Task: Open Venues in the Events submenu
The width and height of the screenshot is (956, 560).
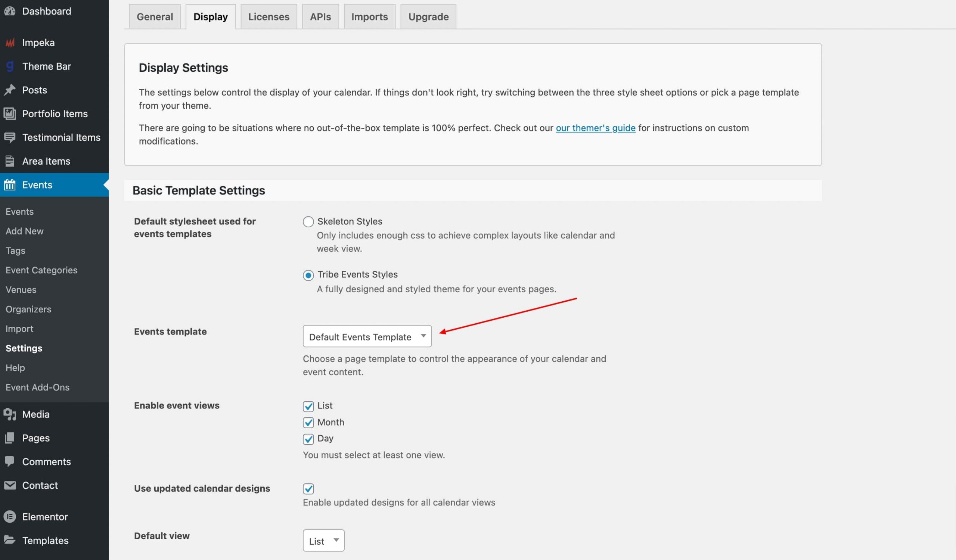Action: 21,290
